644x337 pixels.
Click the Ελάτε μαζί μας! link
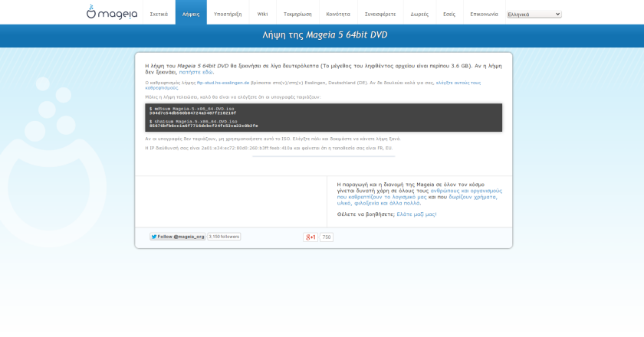416,214
